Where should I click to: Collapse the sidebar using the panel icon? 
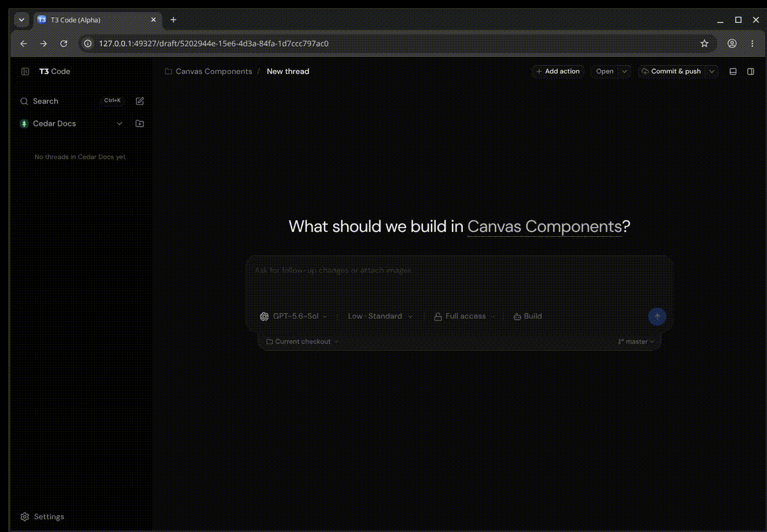pos(25,72)
